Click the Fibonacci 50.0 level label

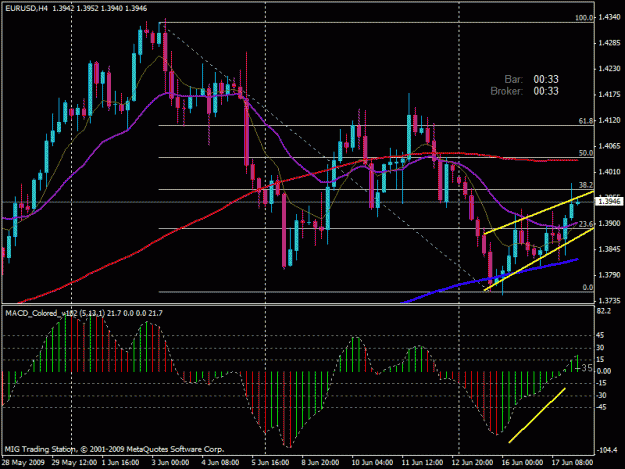coord(586,153)
